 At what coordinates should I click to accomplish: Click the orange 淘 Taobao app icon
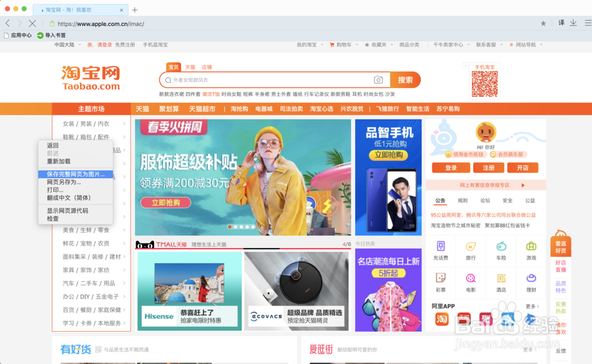point(442,319)
